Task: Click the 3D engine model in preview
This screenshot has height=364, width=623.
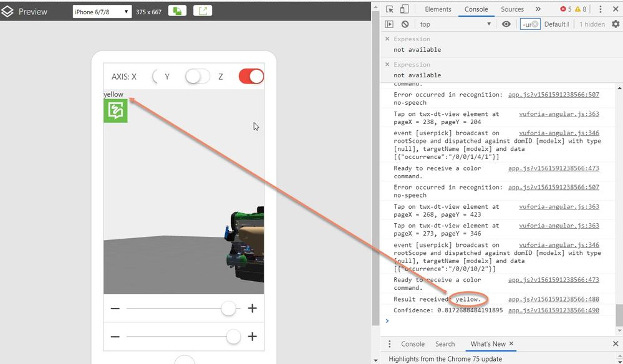Action: [x=244, y=244]
